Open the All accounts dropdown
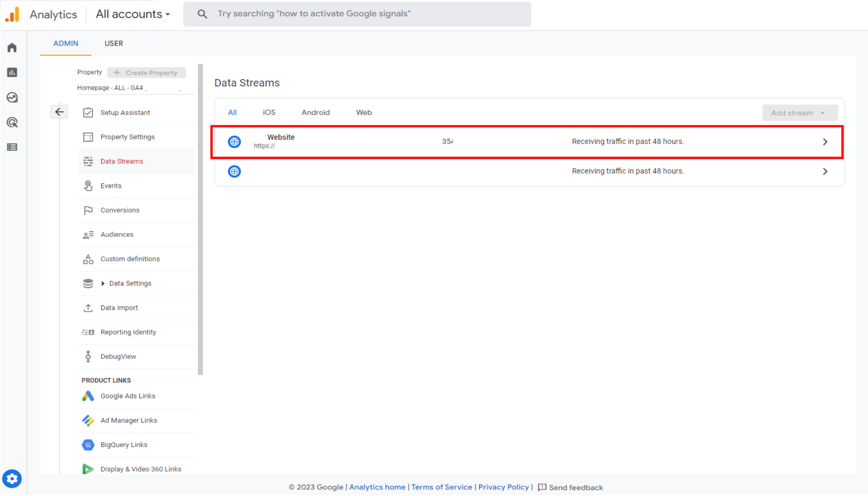 tap(133, 14)
